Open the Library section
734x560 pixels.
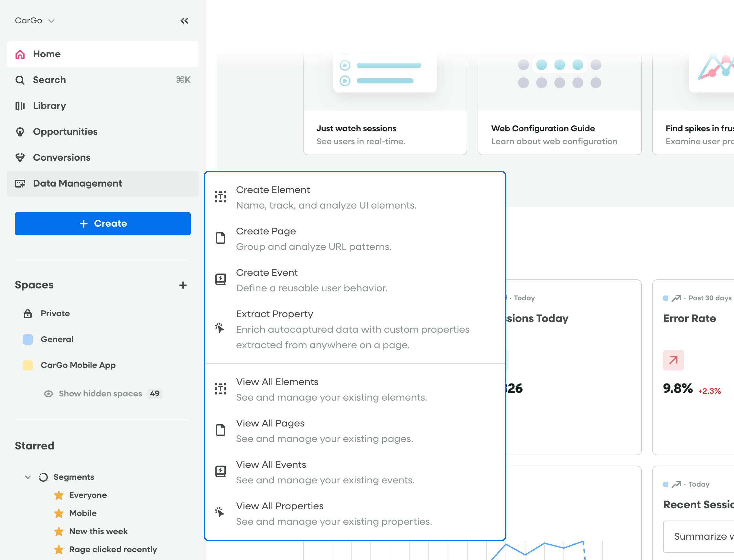(49, 106)
